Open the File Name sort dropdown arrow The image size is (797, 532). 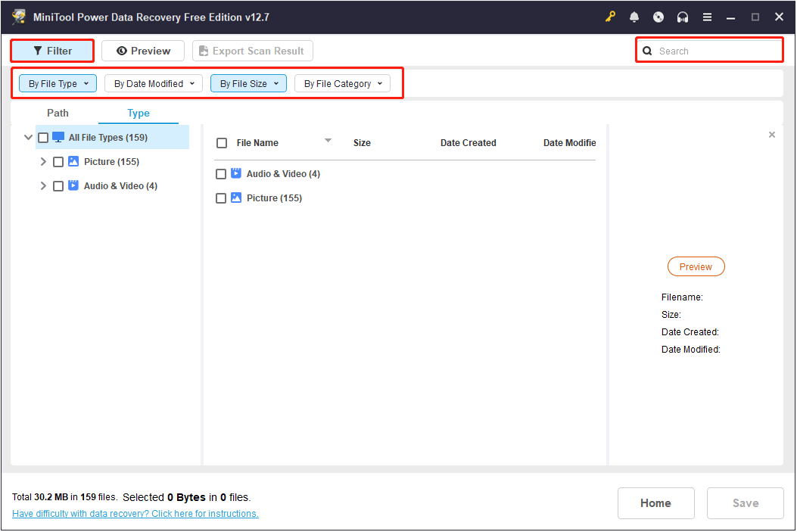coord(328,140)
